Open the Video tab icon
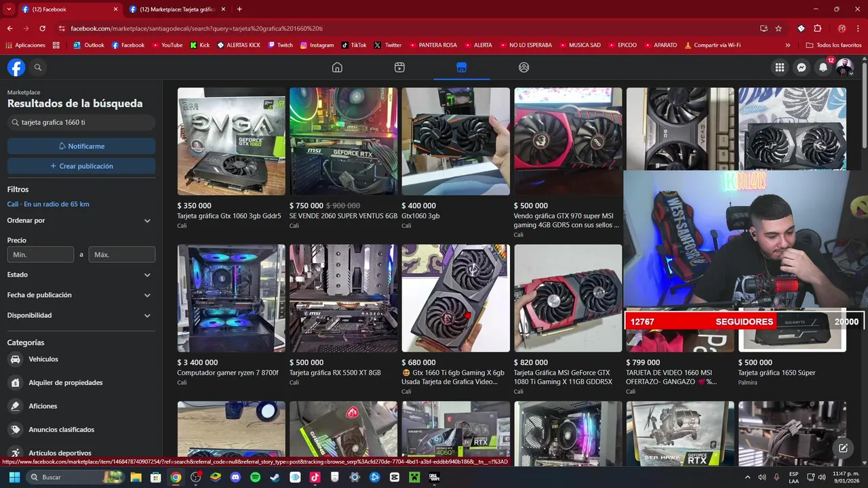The image size is (868, 488). tap(399, 67)
